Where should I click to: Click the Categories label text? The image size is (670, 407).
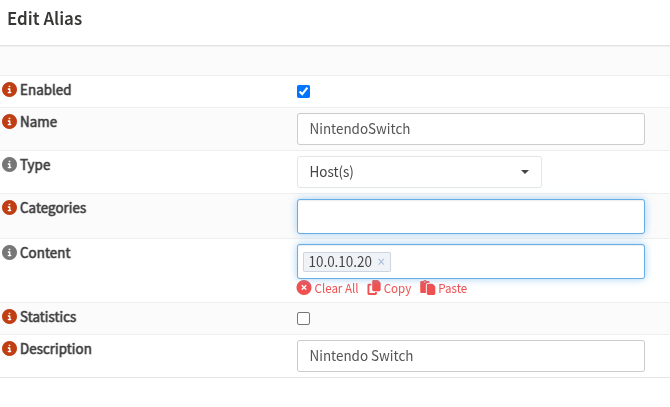tap(53, 208)
